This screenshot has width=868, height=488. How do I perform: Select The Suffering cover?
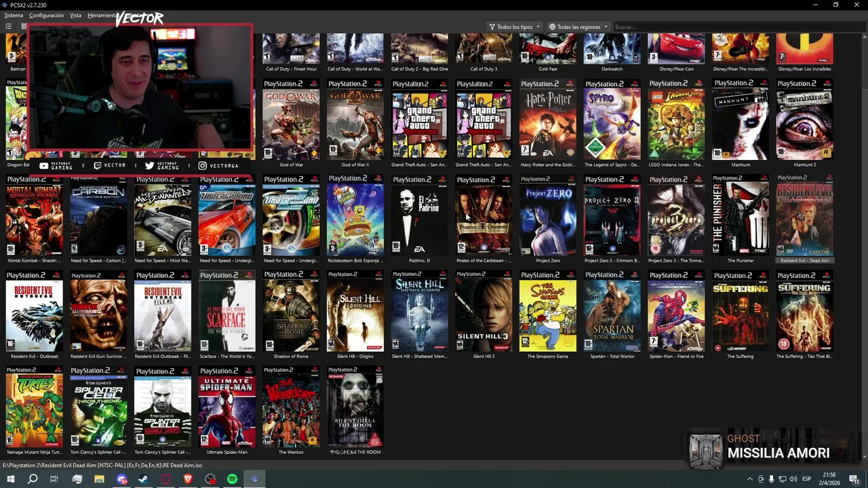[x=741, y=311]
